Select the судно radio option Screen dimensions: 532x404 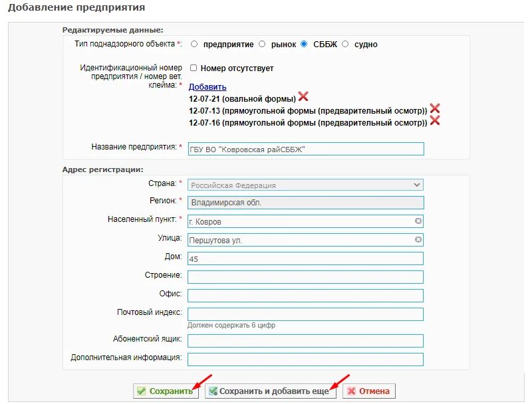point(345,44)
